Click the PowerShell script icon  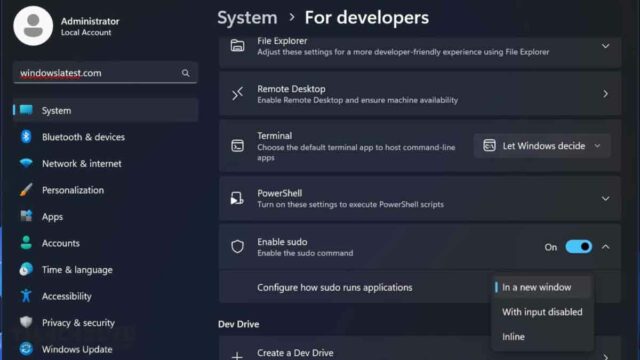[237, 198]
